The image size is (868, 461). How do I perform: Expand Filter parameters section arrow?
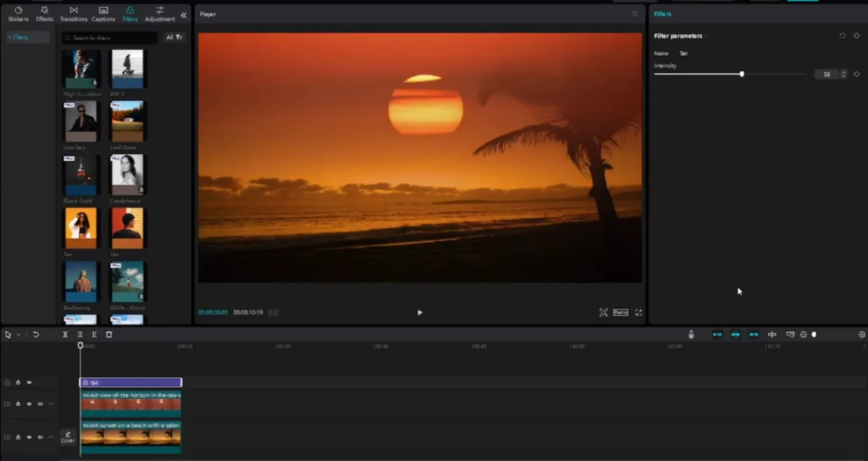tap(706, 36)
